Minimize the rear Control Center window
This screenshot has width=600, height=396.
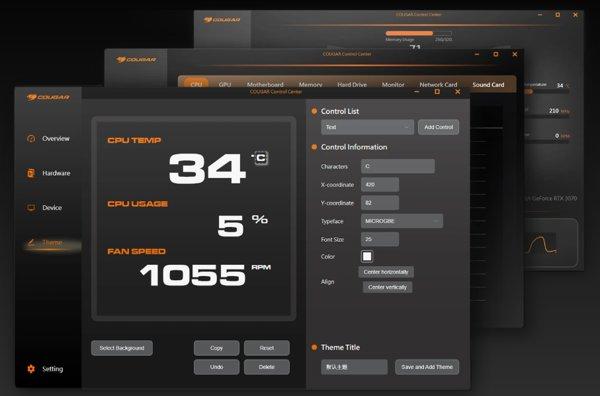pos(540,15)
